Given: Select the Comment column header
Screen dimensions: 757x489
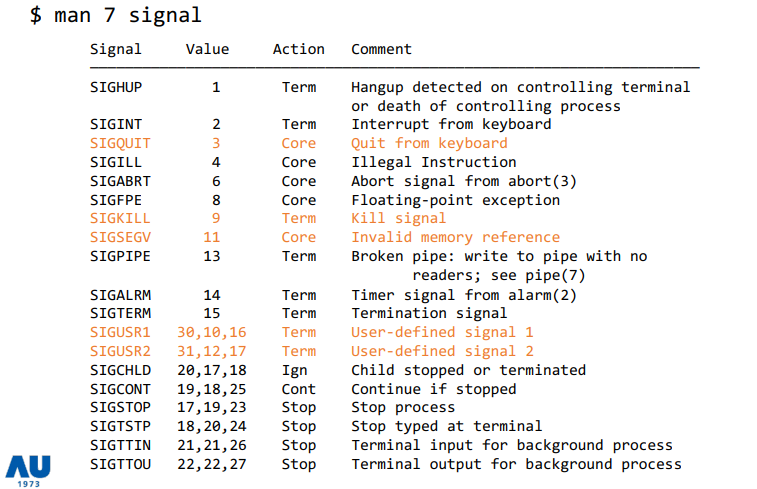Looking at the screenshot, I should click(381, 49).
